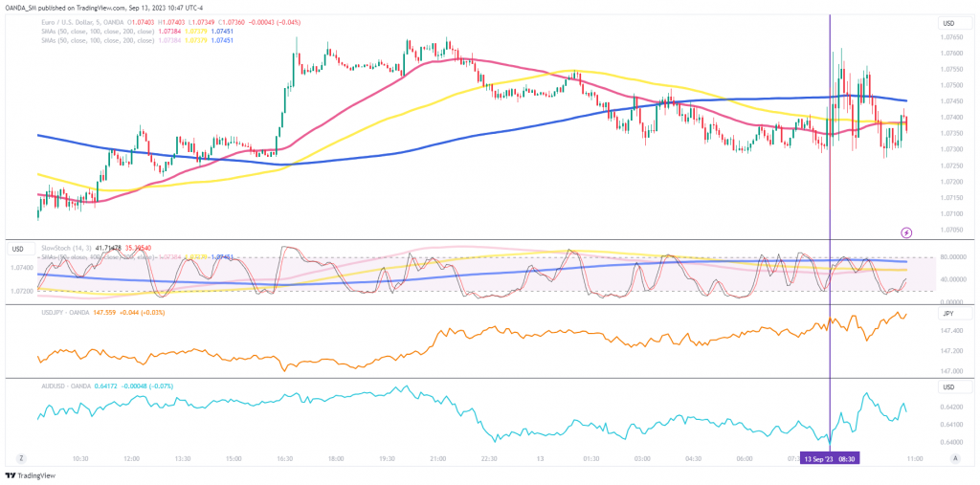Click the 80.00000 stochastic level label
This screenshot has height=485, width=980.
tap(952, 257)
